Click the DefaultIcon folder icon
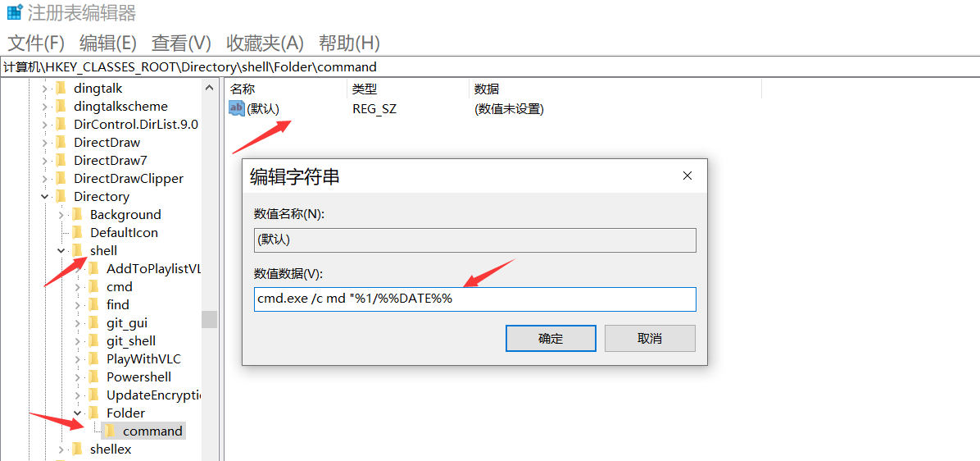 tap(77, 233)
